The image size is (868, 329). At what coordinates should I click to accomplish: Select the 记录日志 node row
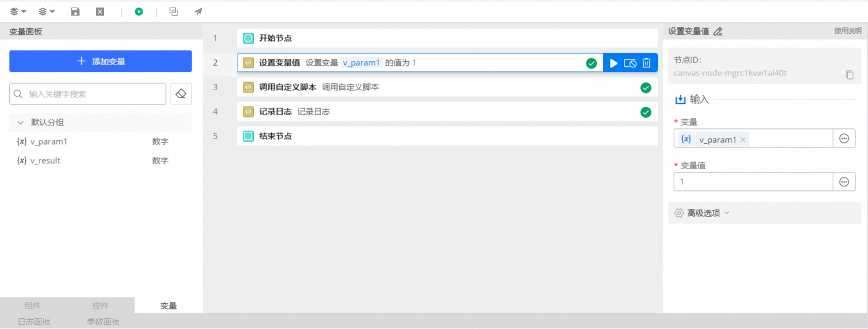[447, 111]
